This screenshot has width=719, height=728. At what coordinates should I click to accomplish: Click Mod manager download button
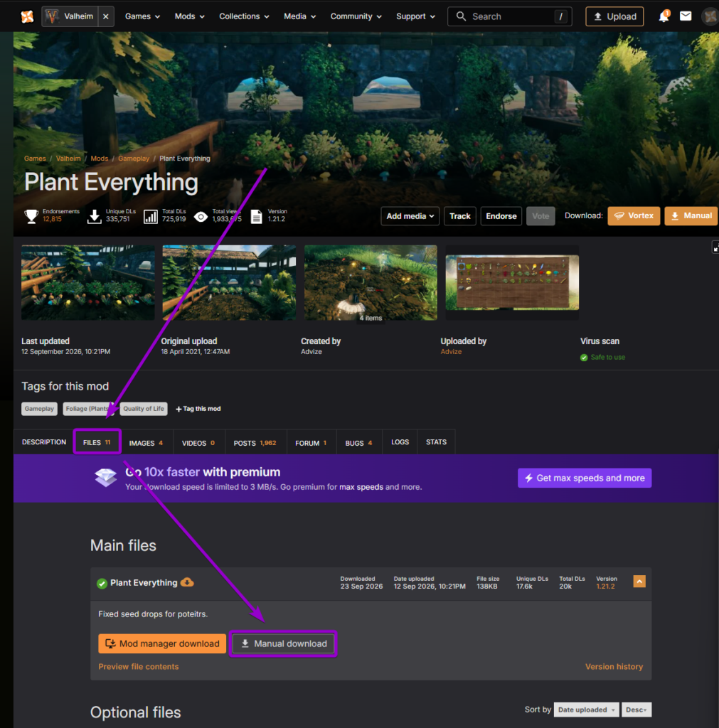162,644
